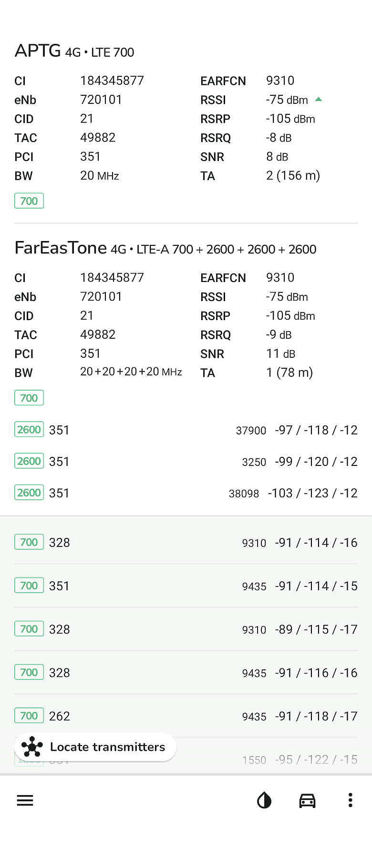The height and width of the screenshot is (868, 372).
Task: Open the hamburger navigation menu
Action: pos(25,800)
